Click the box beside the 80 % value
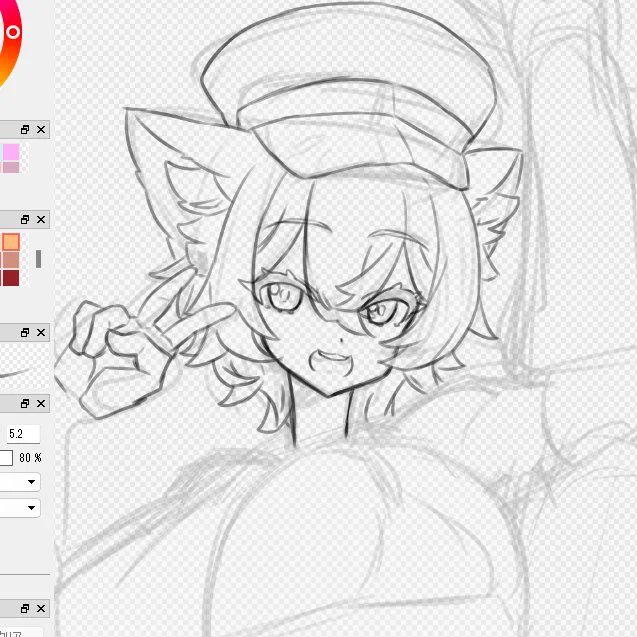Screen dimensions: 637x637 [6, 458]
